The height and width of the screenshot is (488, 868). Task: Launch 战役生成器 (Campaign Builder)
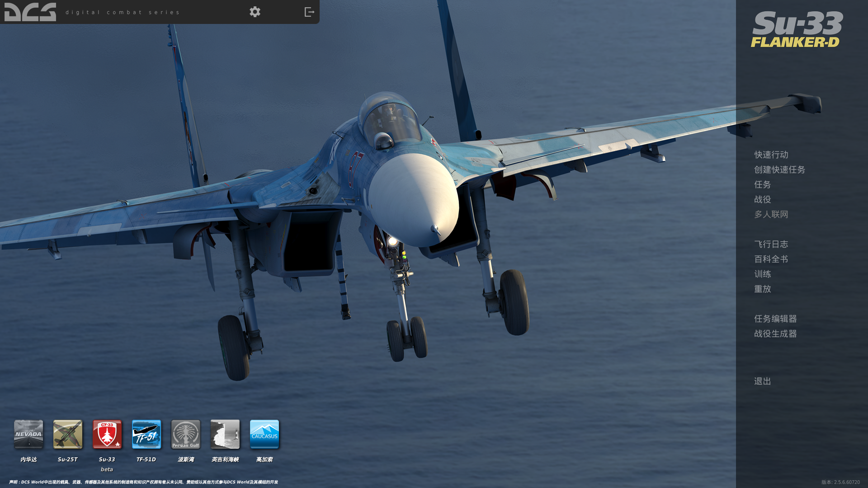coord(775,334)
